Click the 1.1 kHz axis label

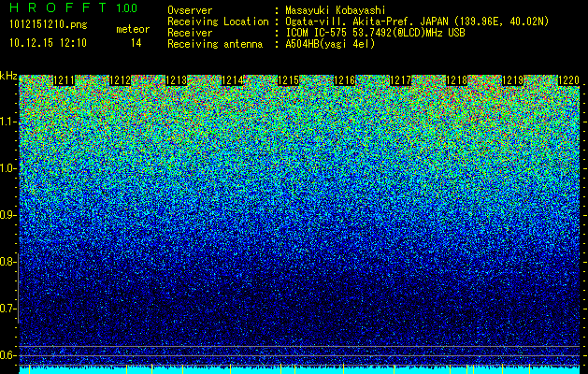pyautogui.click(x=7, y=122)
